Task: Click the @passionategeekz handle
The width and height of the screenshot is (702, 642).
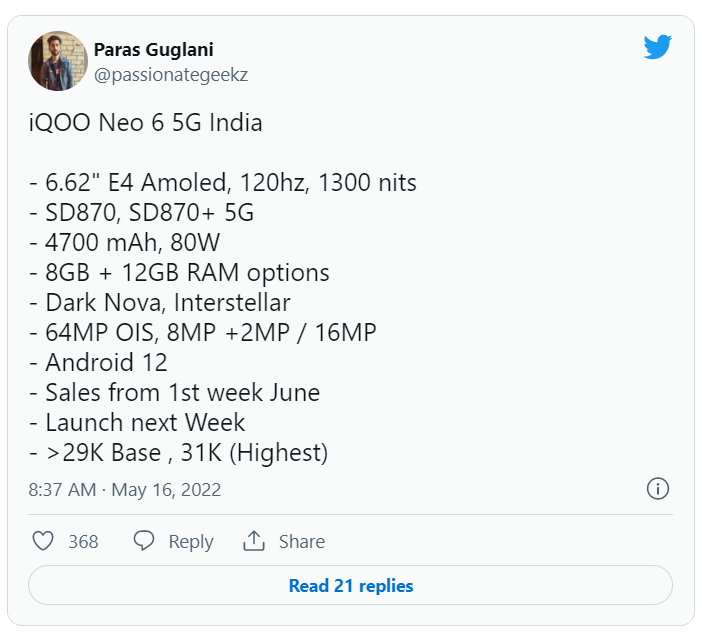Action: (170, 74)
